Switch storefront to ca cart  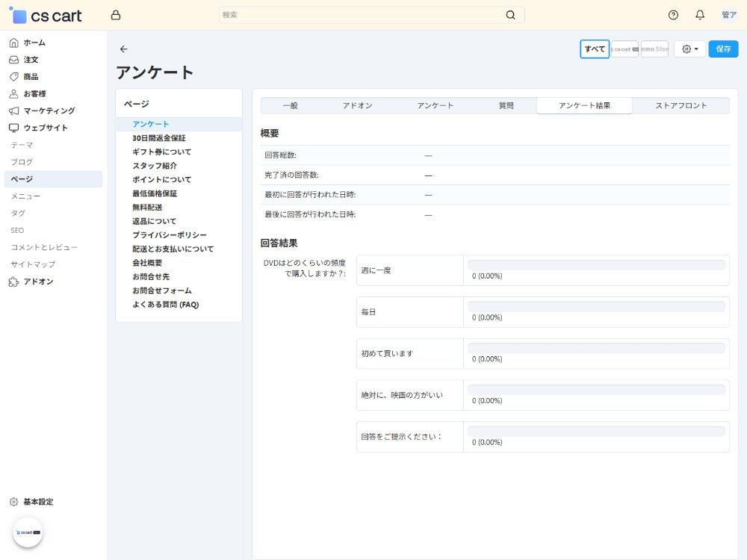(623, 49)
